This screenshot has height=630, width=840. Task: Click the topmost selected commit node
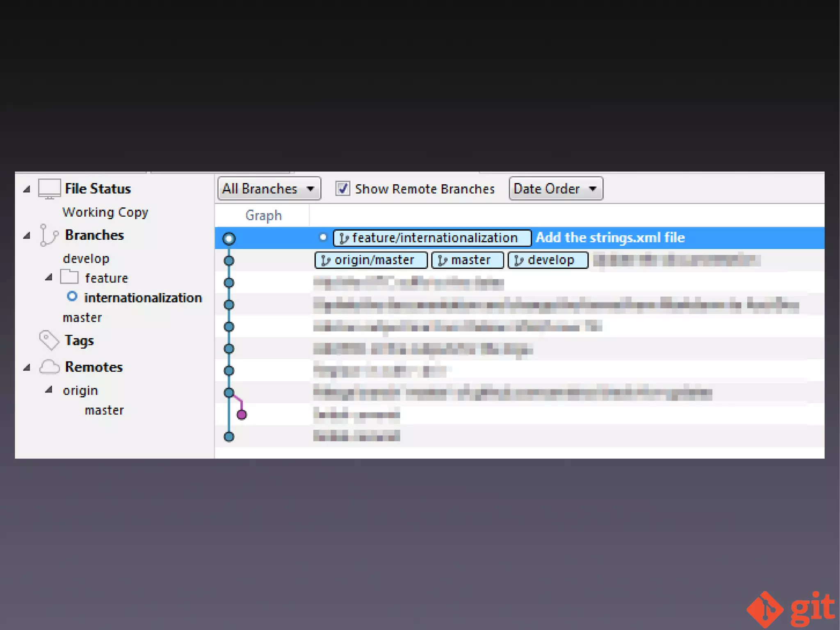coord(229,238)
